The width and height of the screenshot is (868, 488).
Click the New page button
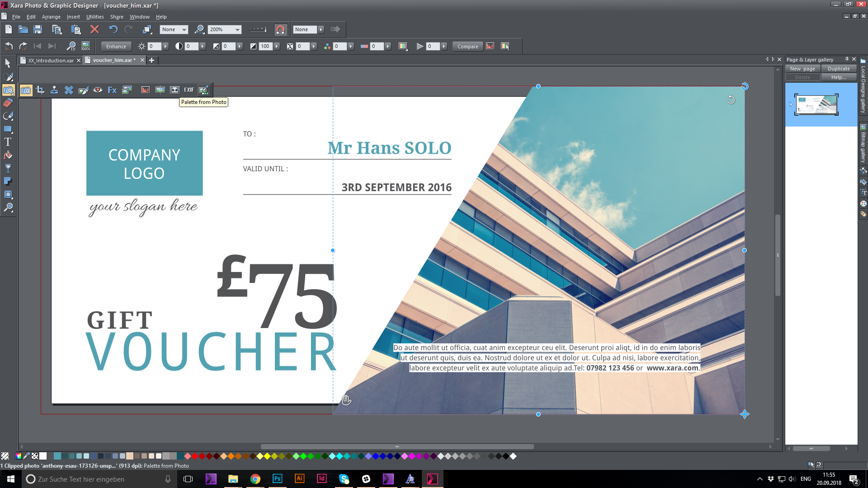coord(802,68)
